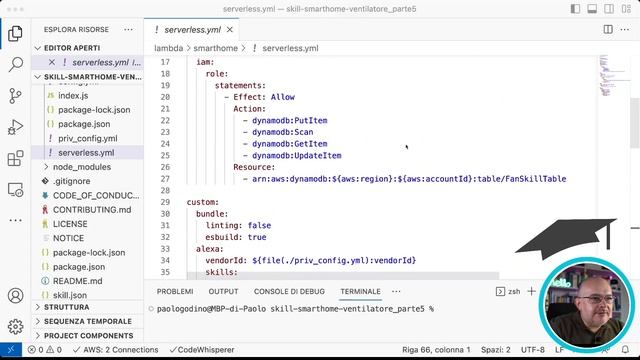
Task: Click the editor vertical scrollbar
Action: pyautogui.click(x=635, y=122)
